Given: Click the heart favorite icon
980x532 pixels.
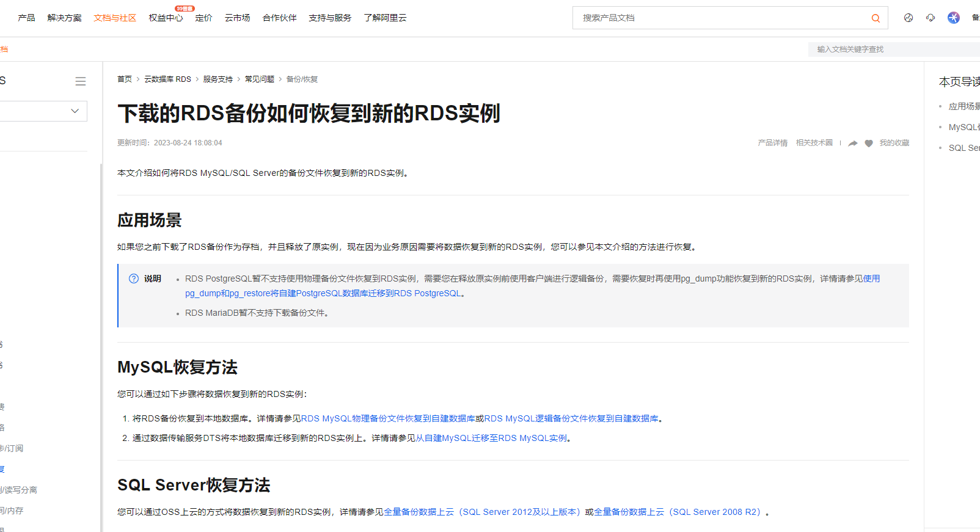Looking at the screenshot, I should point(869,144).
